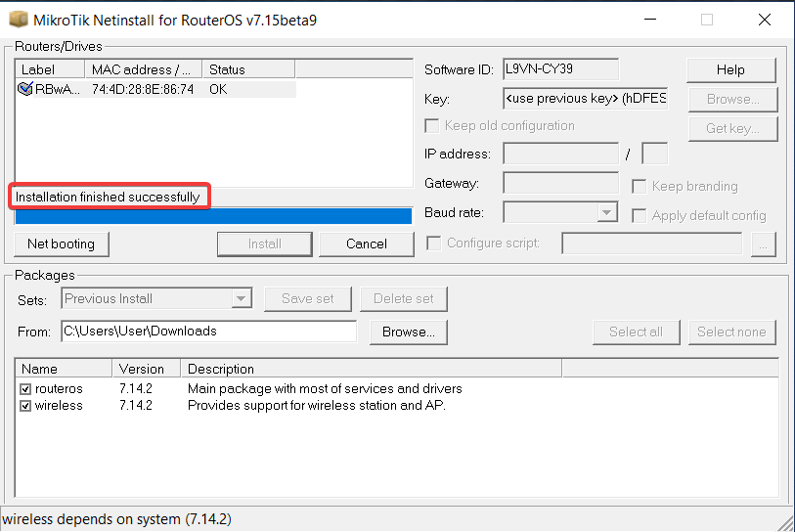Click the Name column header in Packages
The height and width of the screenshot is (532, 795).
64,369
